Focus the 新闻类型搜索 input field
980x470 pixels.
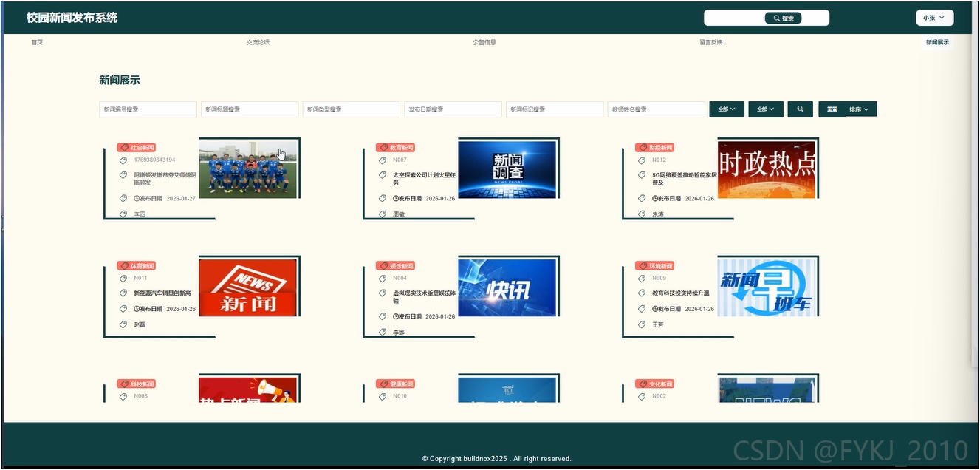pyautogui.click(x=352, y=109)
